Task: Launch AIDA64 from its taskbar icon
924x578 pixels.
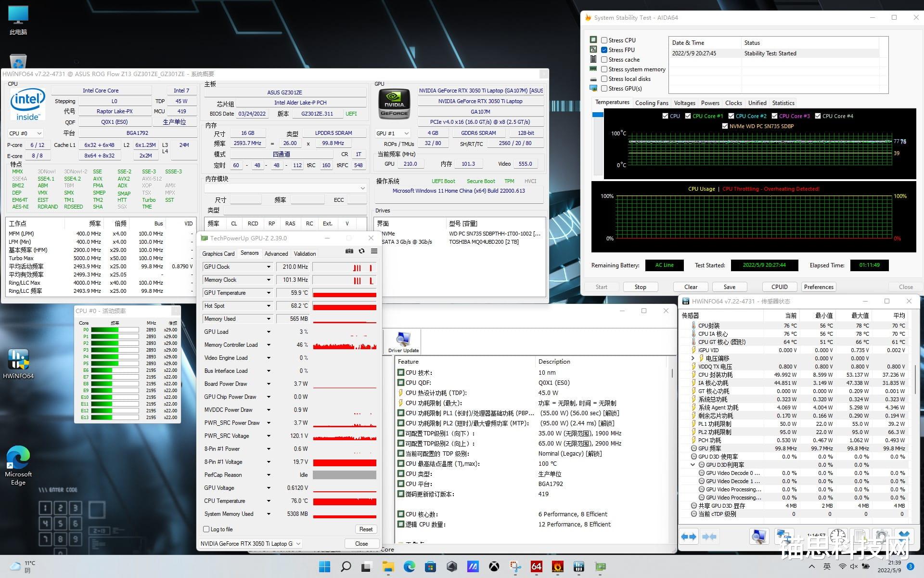Action: pos(536,567)
